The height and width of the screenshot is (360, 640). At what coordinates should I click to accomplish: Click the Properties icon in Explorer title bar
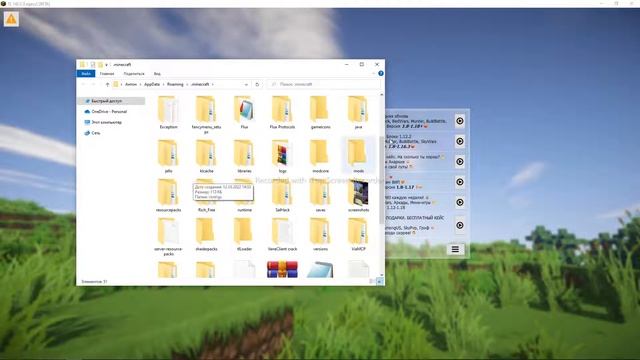click(93, 64)
